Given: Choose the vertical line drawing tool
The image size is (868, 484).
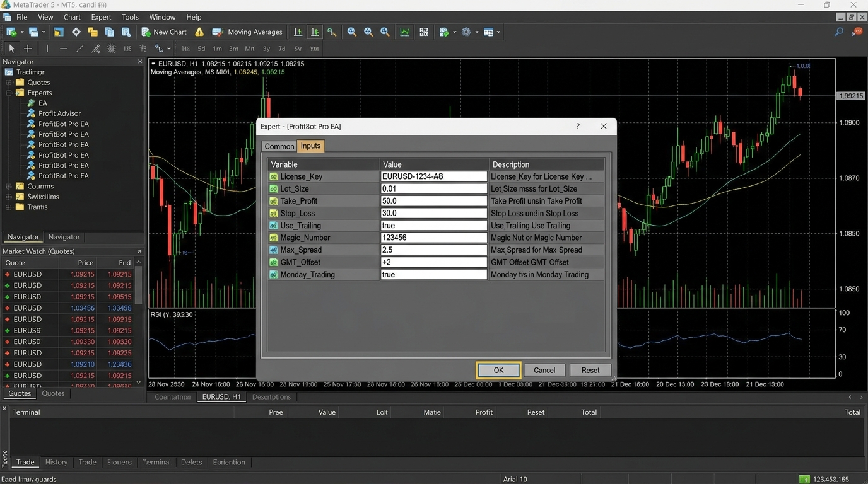Looking at the screenshot, I should [x=47, y=49].
